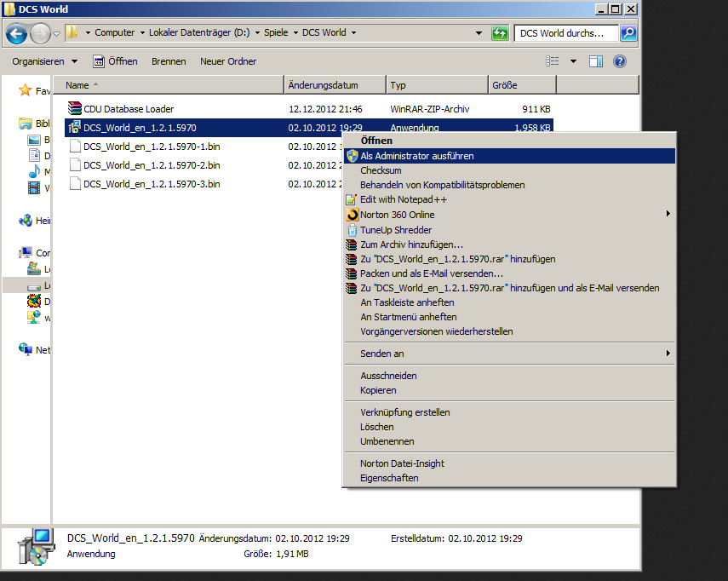Open the 'Senden an' submenu
The height and width of the screenshot is (581, 728).
(x=509, y=354)
